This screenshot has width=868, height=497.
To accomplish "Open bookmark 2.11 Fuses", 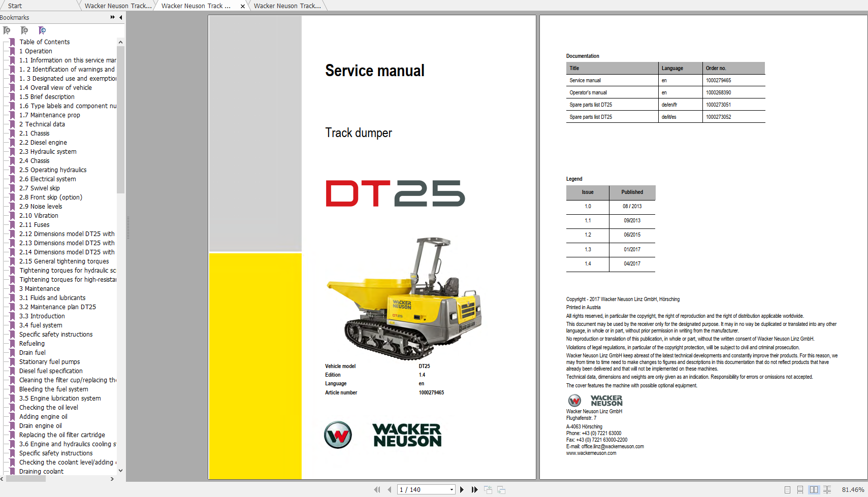I will (35, 224).
